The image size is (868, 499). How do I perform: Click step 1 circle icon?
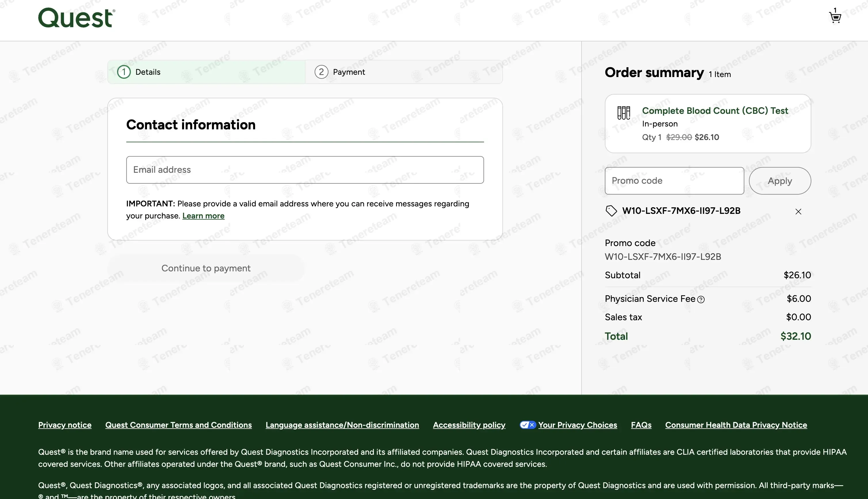coord(124,72)
